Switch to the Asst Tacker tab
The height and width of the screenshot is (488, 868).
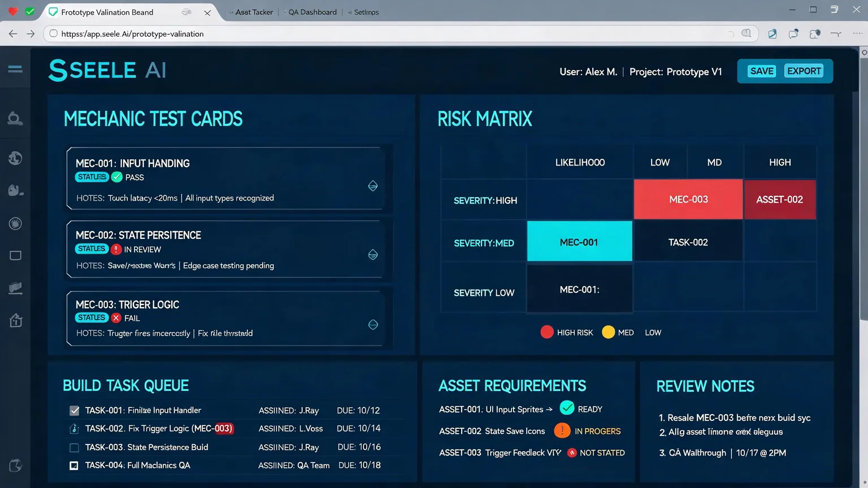(x=253, y=12)
